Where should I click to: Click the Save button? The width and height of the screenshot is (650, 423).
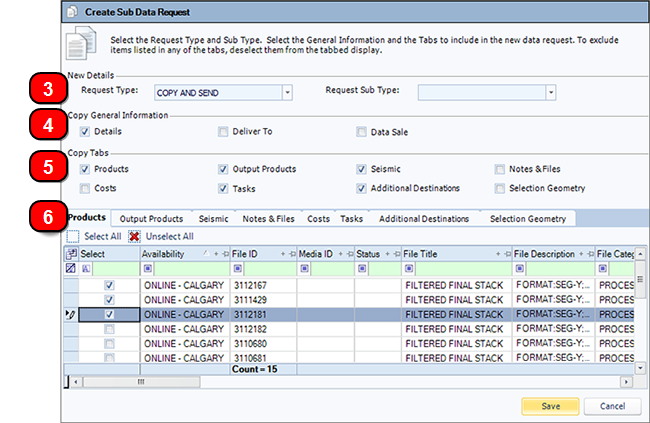click(551, 406)
